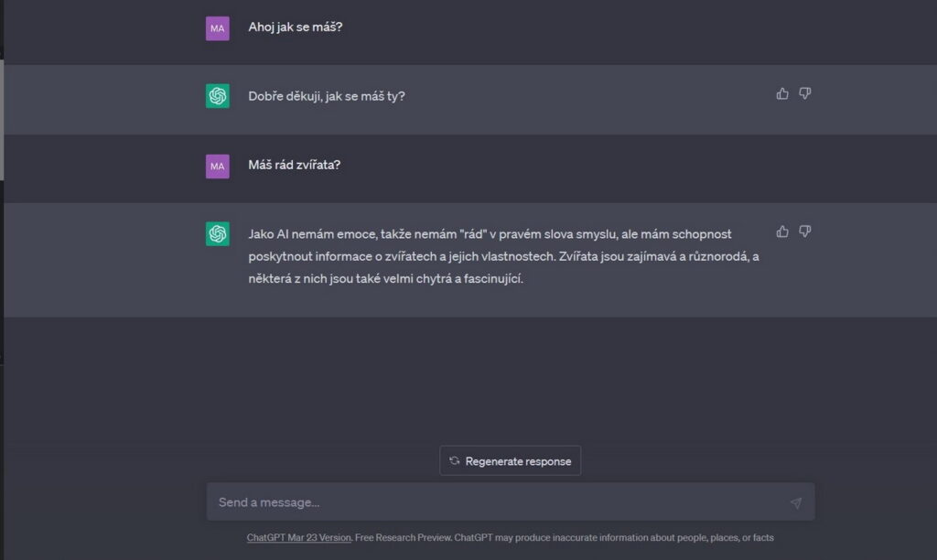Click the user message "Máš rád zvířata?"

(x=295, y=165)
